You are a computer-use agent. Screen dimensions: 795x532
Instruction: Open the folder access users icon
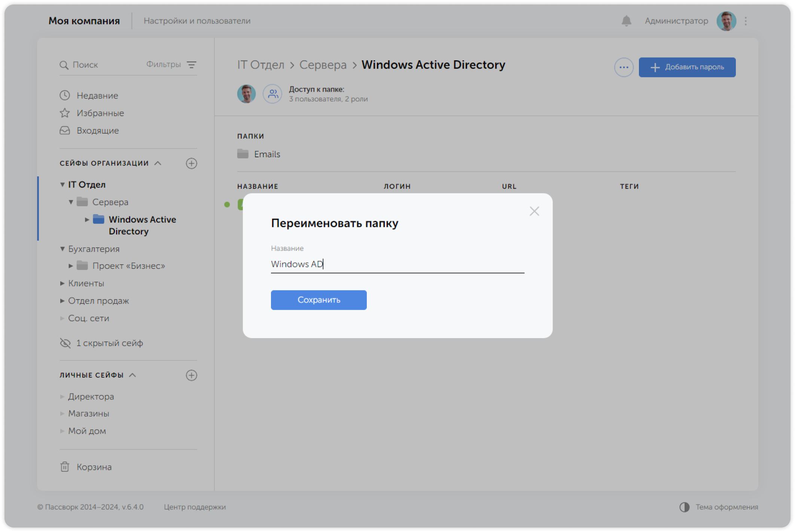click(272, 94)
